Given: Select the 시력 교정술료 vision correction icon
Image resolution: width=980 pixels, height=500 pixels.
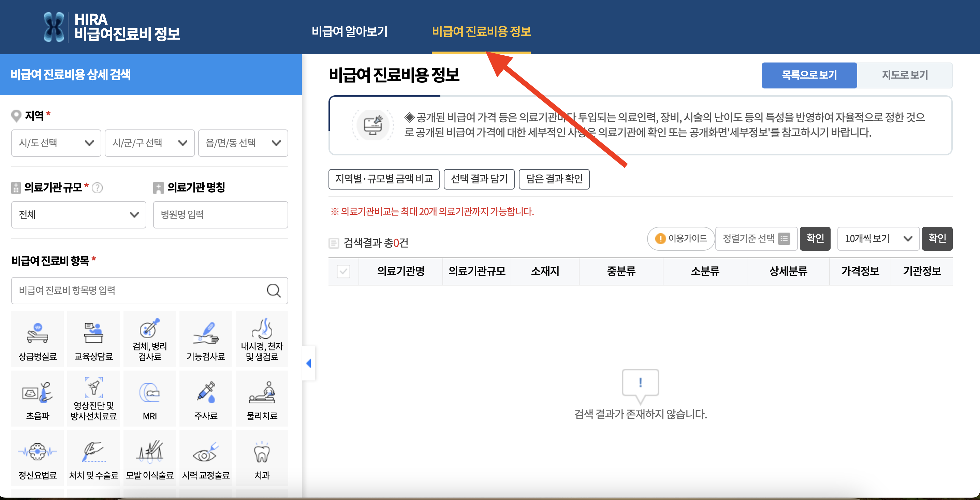Looking at the screenshot, I should click(x=205, y=457).
